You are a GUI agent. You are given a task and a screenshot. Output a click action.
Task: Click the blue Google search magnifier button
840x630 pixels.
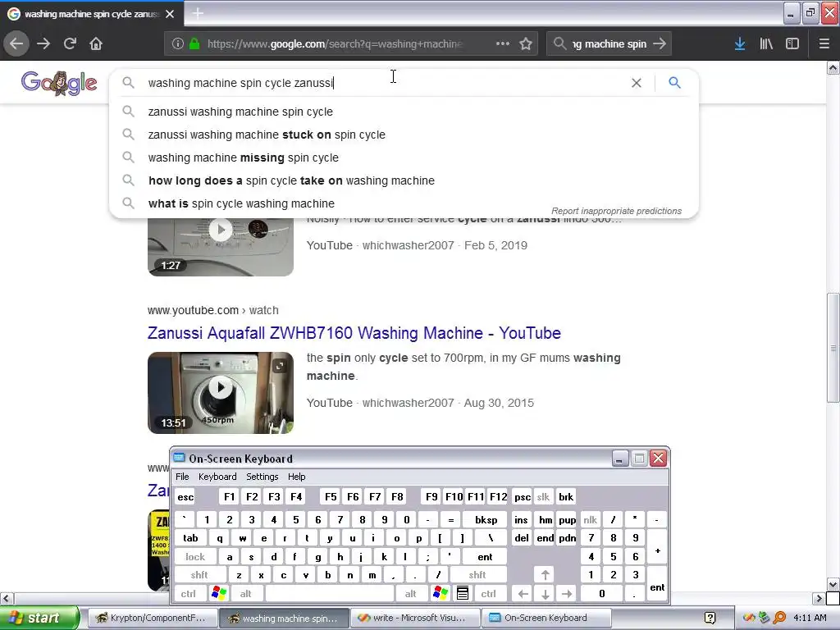click(x=674, y=83)
